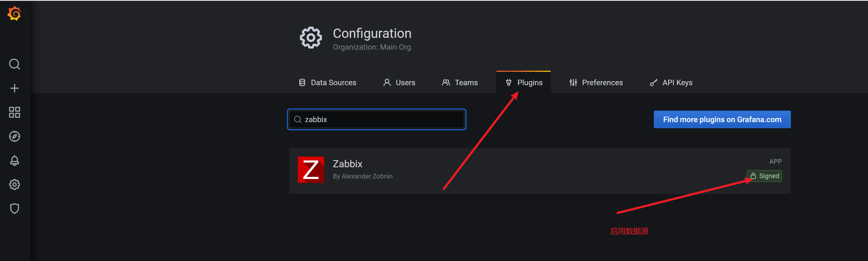
Task: Open the search magnifier in sidebar
Action: click(14, 64)
